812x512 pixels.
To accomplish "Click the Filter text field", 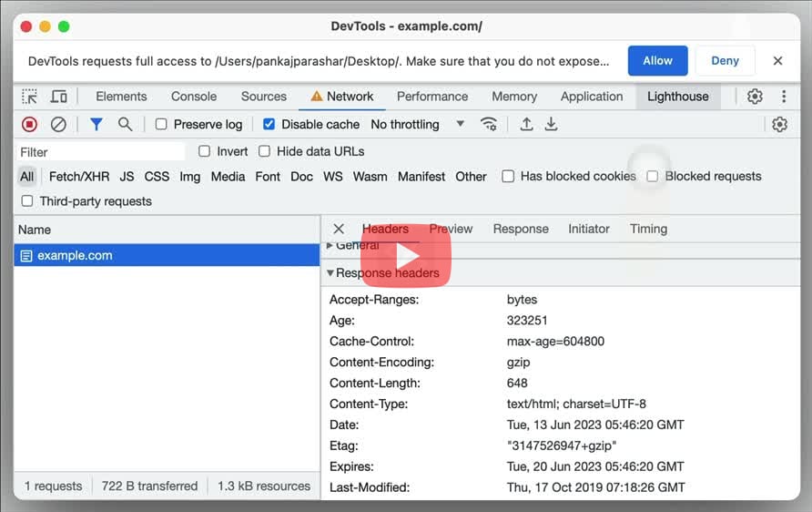I will coord(101,152).
